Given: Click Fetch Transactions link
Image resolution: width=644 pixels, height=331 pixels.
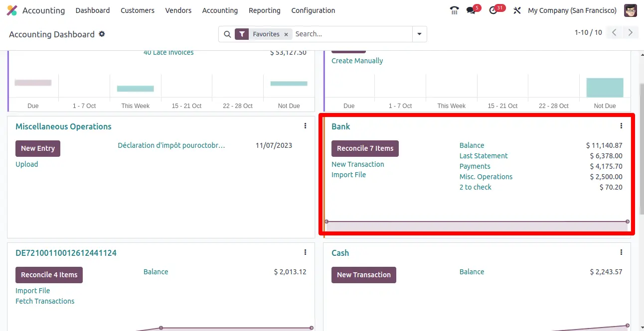Looking at the screenshot, I should click(45, 301).
